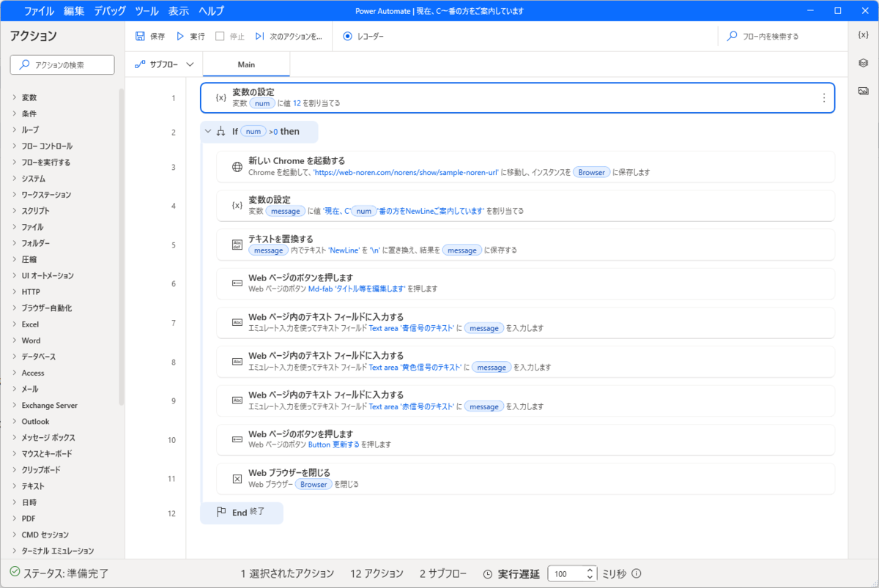Click the run delay info icon

[636, 573]
